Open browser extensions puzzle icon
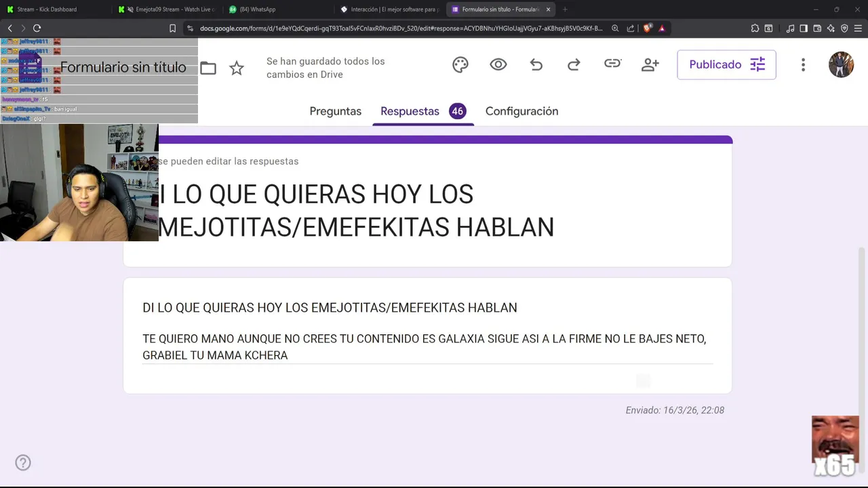The height and width of the screenshot is (488, 868). (x=755, y=28)
